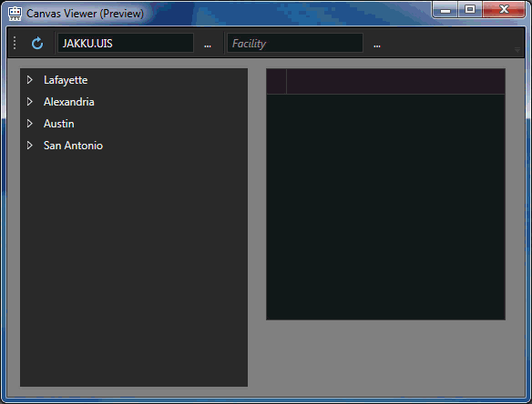Screen dimensions: 532x404
Task: Select the Austin item
Action: (58, 124)
